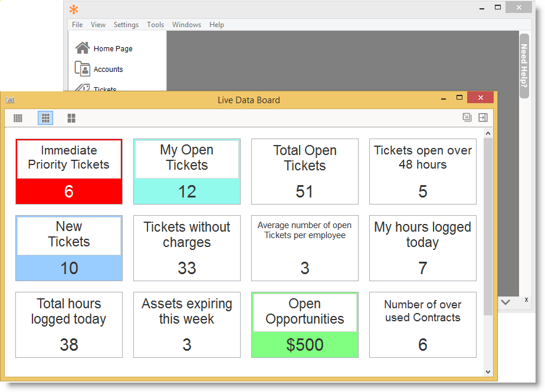This screenshot has width=545, height=392.
Task: Click the dock-to-side arrow icon
Action: 483,118
